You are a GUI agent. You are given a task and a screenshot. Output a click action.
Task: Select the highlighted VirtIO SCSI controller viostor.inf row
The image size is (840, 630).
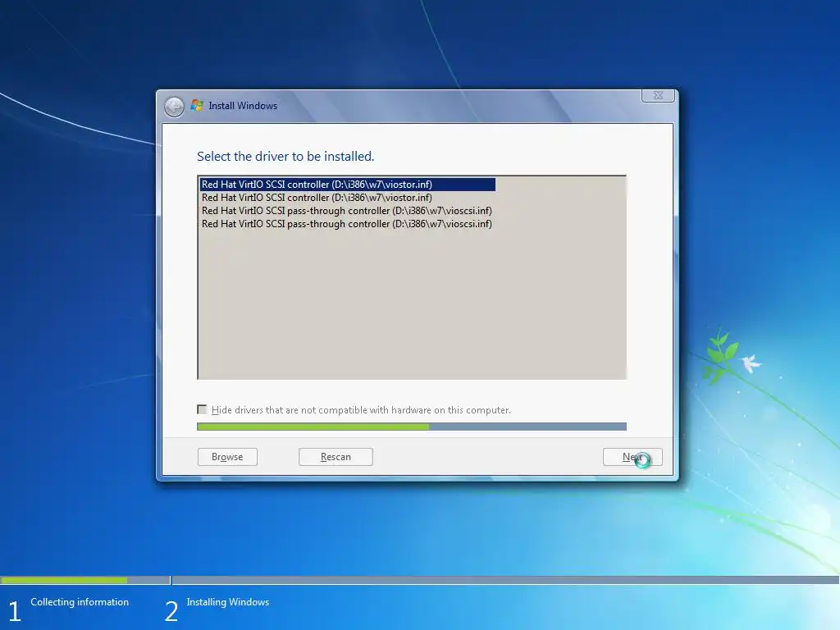347,185
